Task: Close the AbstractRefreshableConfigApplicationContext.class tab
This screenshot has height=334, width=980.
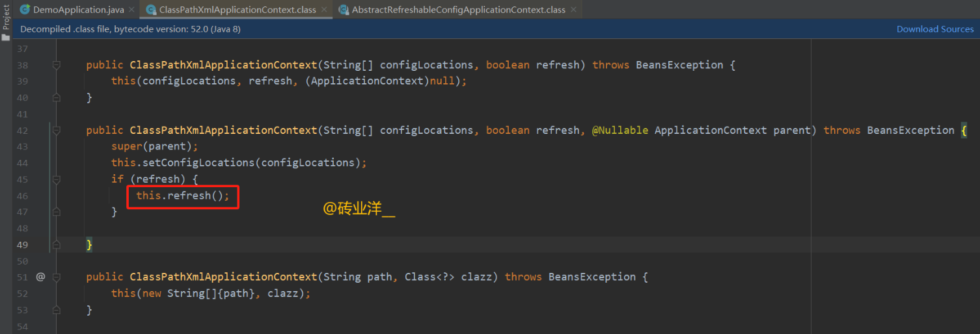Action: click(573, 10)
